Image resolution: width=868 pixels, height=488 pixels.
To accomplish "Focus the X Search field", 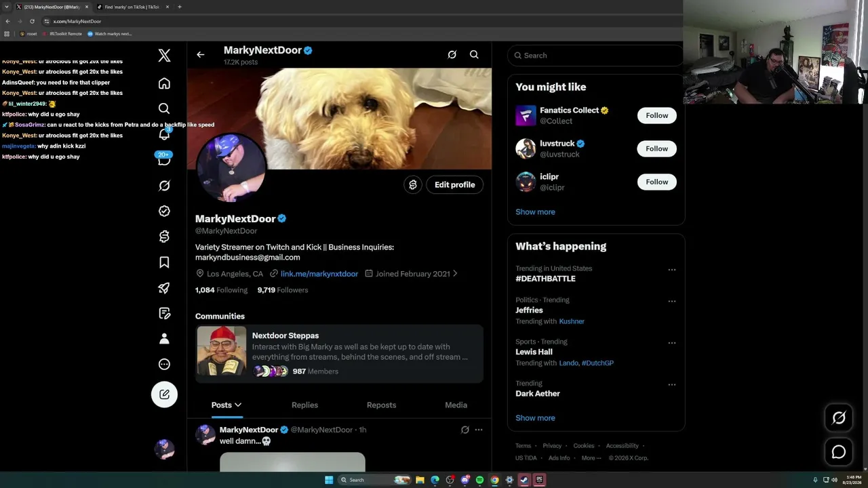I will 595,56.
